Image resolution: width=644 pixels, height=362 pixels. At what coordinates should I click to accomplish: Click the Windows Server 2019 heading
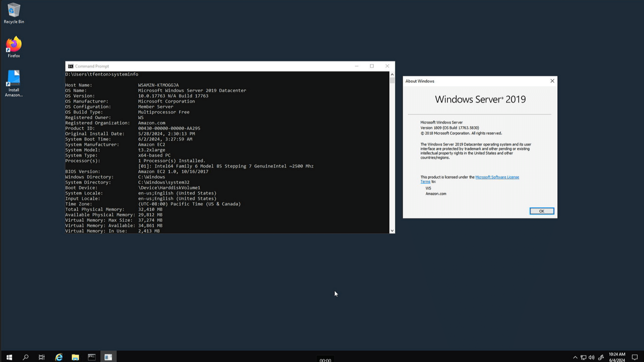[x=480, y=99]
